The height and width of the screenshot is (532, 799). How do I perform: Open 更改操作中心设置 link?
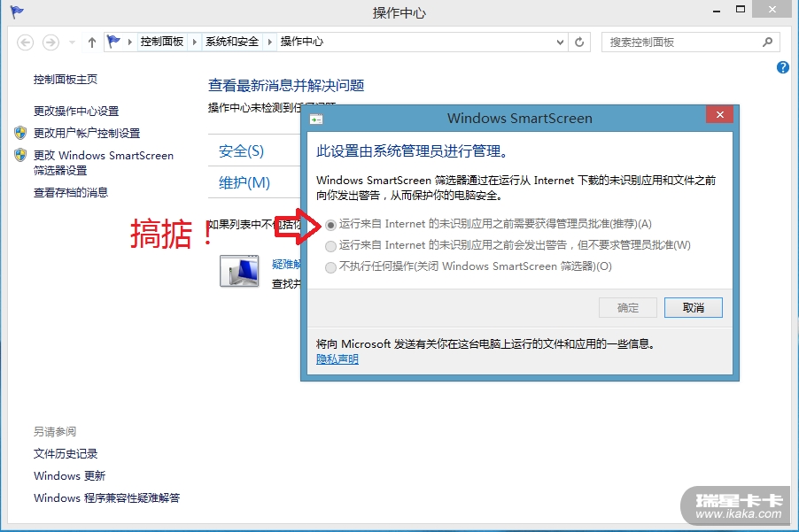tap(76, 111)
